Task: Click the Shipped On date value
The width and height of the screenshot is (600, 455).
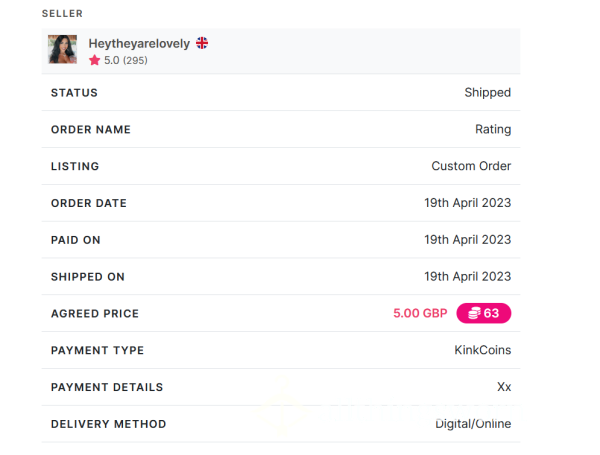Action: coord(468,276)
